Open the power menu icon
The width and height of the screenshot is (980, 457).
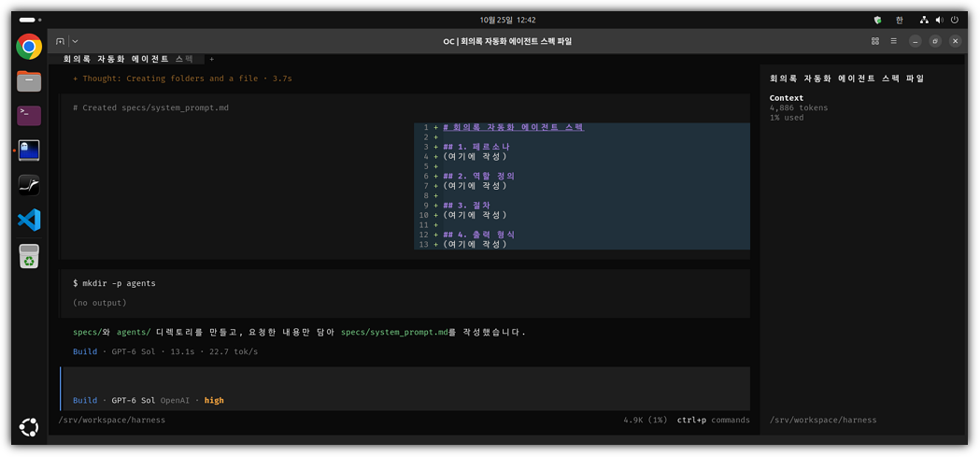(955, 20)
